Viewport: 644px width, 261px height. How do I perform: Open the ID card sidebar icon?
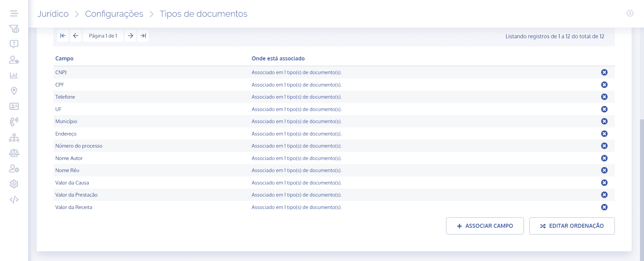(x=14, y=106)
